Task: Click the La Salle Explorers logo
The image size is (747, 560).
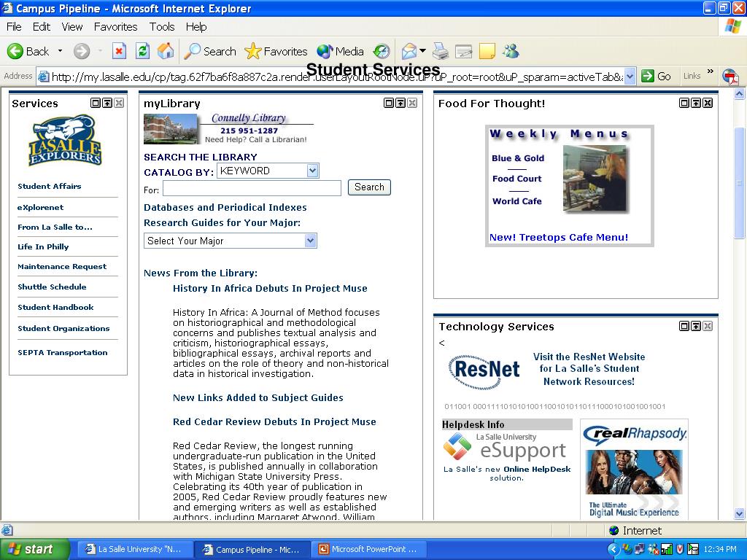Action: coord(65,140)
